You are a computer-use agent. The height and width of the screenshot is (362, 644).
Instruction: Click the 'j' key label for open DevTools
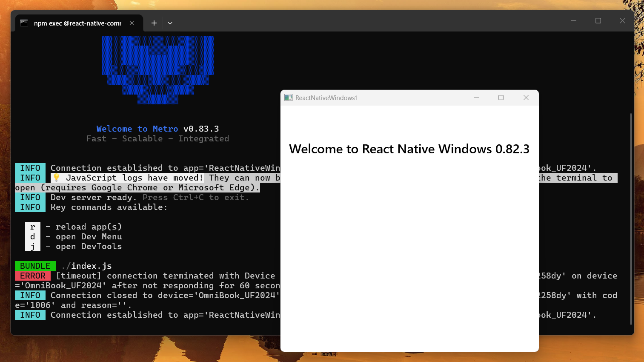pyautogui.click(x=33, y=246)
